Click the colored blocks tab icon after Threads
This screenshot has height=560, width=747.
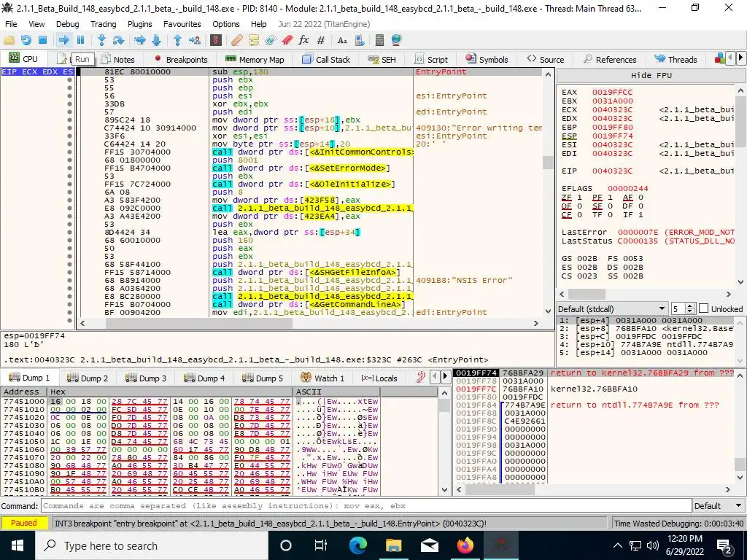coord(720,59)
